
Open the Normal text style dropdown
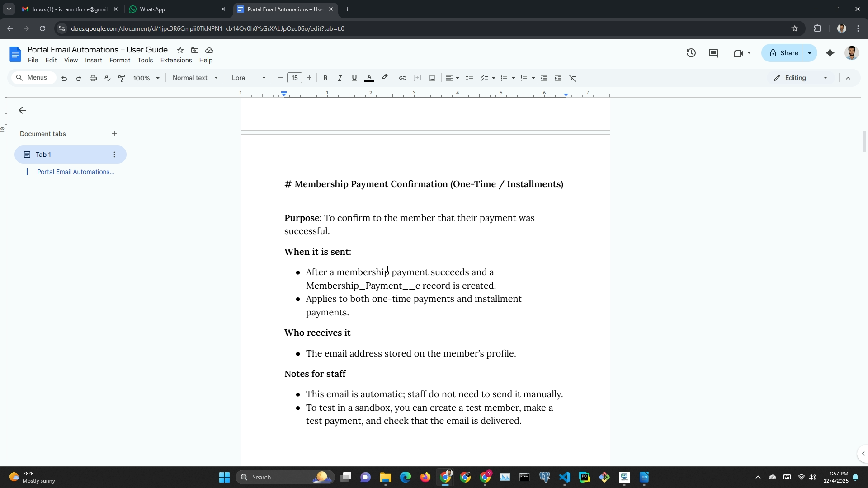(195, 78)
